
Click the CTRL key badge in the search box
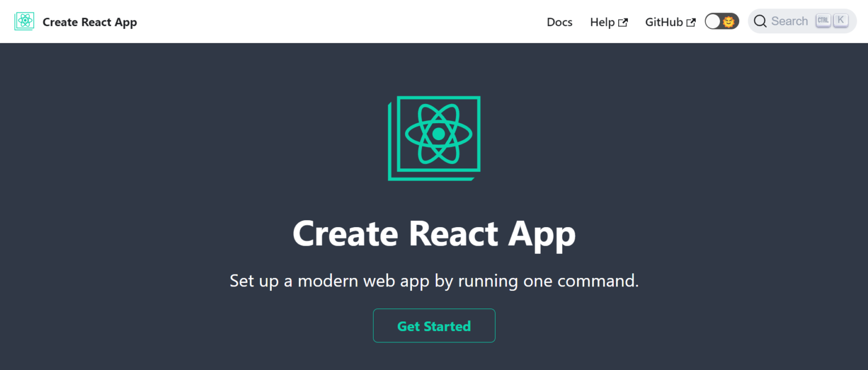[x=823, y=21]
